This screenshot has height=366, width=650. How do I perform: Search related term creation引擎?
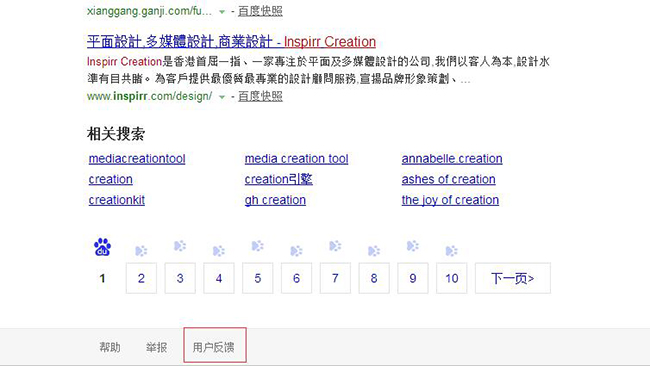[279, 179]
